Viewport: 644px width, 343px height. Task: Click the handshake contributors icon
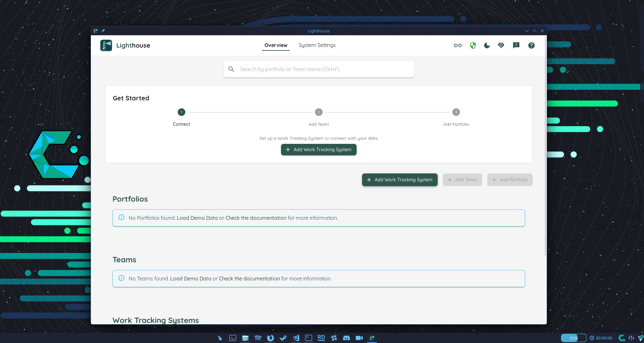point(501,45)
